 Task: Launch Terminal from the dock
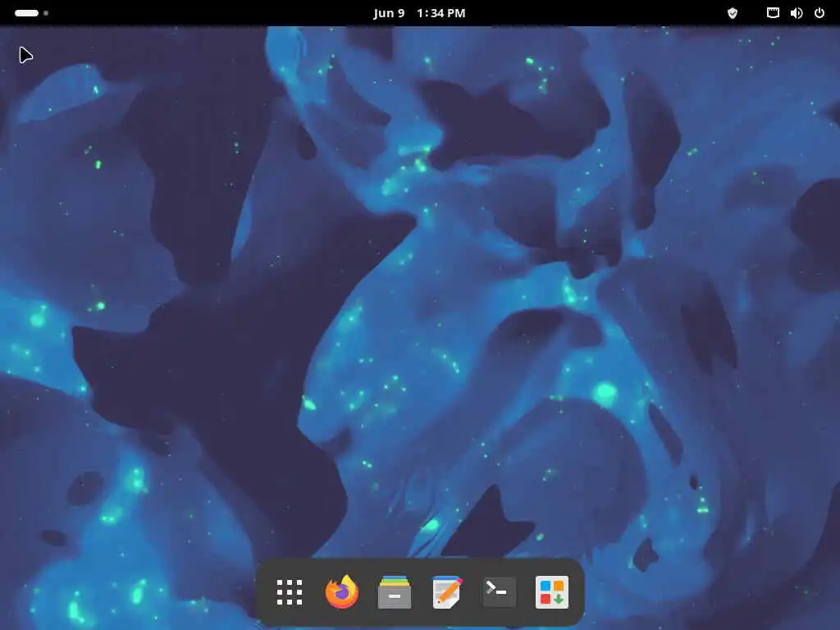500,592
